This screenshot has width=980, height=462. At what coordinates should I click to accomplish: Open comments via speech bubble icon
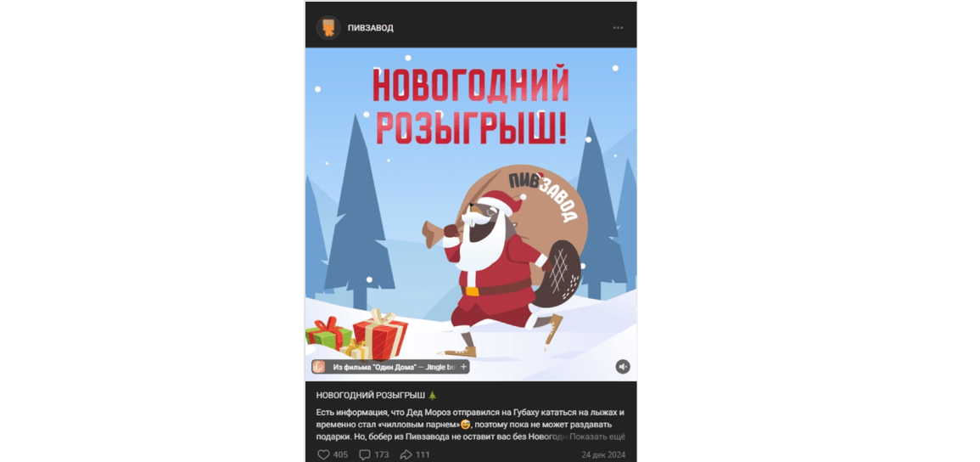pos(364,454)
